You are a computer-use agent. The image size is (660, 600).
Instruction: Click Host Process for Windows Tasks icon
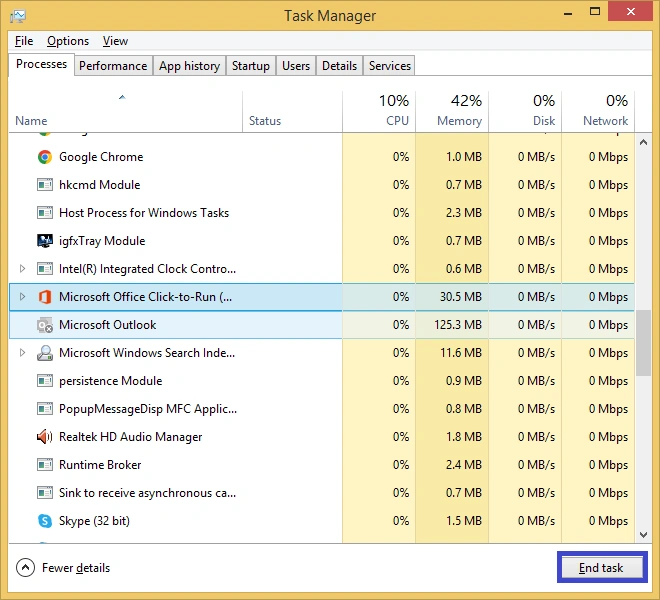pos(45,213)
